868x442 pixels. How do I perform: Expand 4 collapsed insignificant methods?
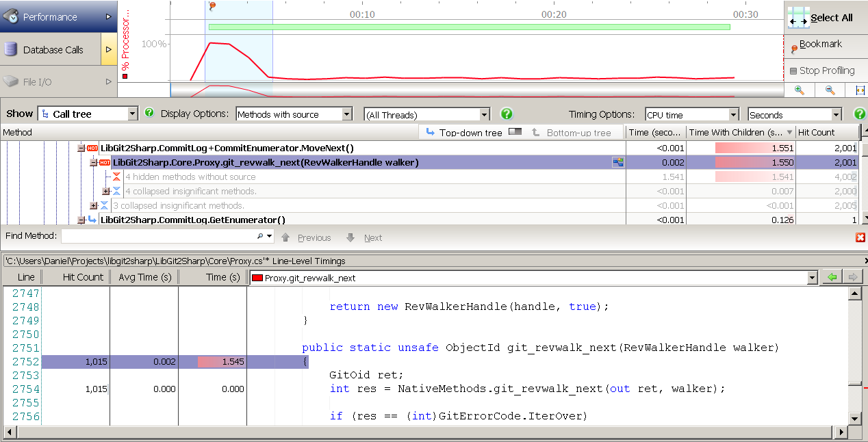tap(106, 191)
